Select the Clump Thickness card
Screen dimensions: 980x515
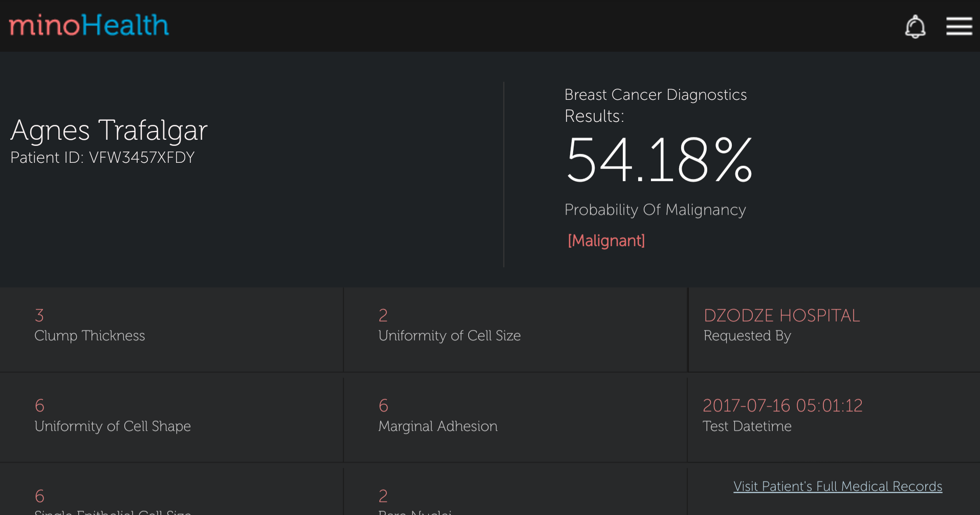[x=171, y=329]
